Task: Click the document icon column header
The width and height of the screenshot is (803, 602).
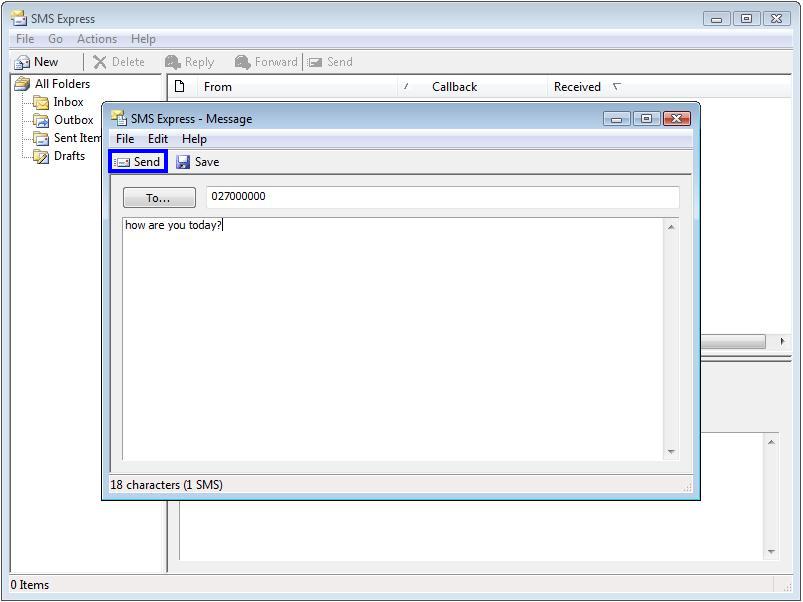Action: [x=180, y=86]
